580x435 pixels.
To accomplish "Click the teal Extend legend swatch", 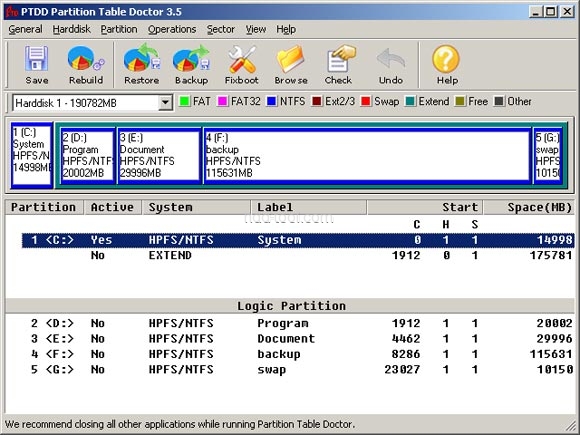I will (x=410, y=101).
